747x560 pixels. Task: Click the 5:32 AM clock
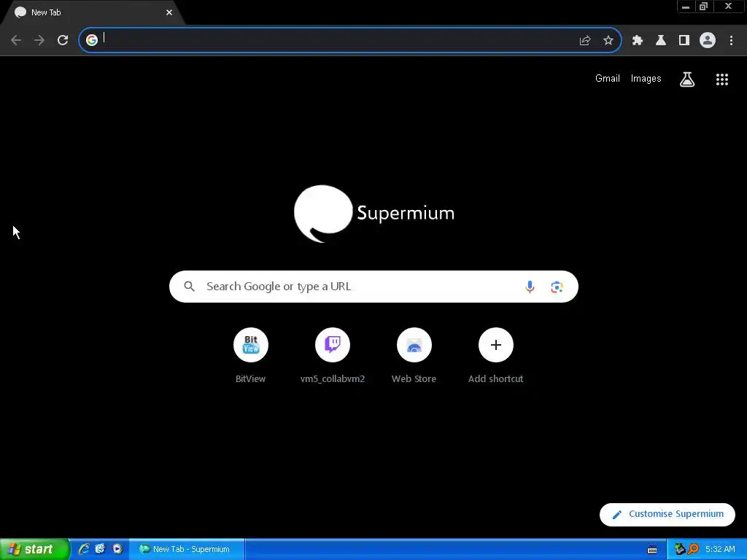[720, 549]
